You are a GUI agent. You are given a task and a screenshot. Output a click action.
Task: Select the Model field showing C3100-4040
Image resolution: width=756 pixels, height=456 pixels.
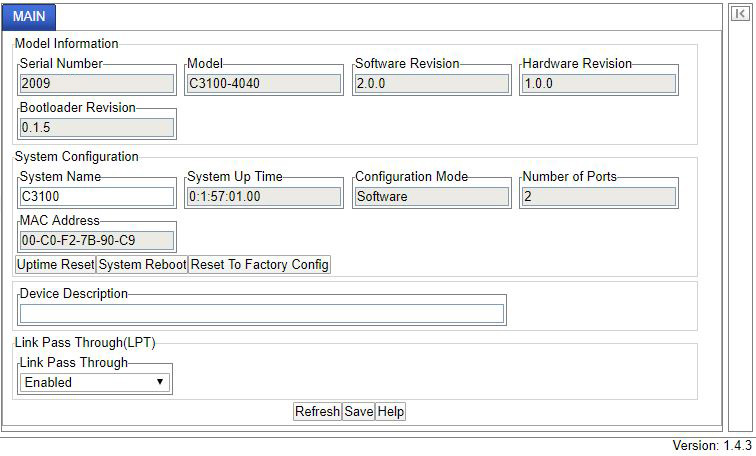pos(265,84)
